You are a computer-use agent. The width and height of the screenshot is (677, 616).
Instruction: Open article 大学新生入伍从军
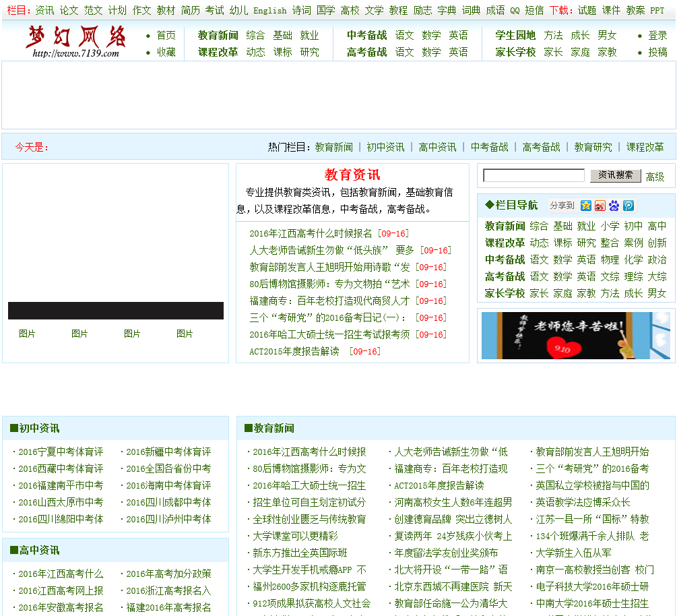click(573, 553)
